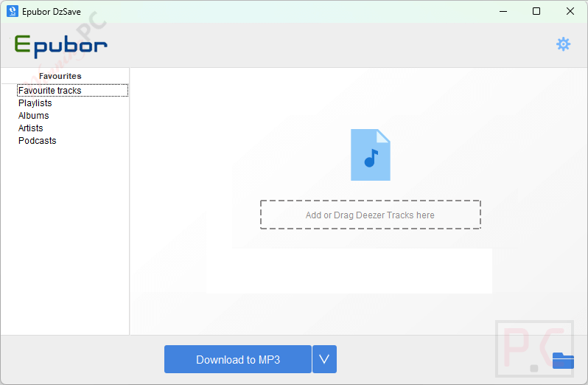Go to Podcasts in the sidebar
Viewport: 588px width, 385px height.
point(37,141)
